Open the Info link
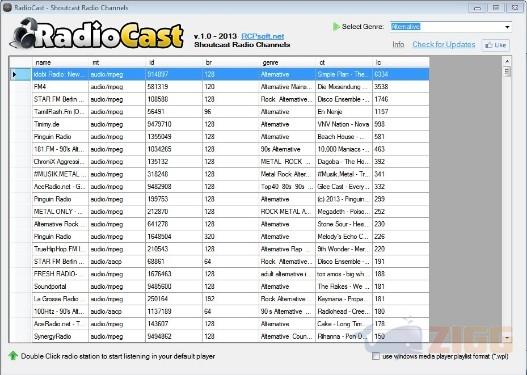Screen dimensions: 527x375 point(398,45)
